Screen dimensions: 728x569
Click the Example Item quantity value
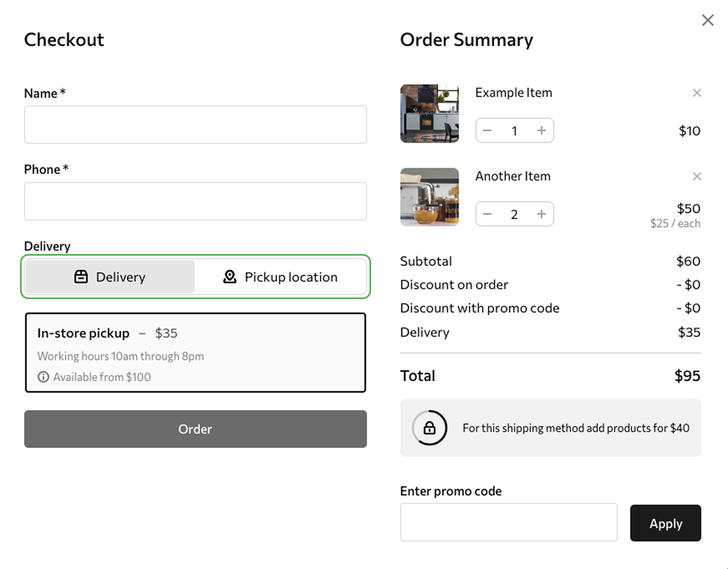click(x=514, y=131)
